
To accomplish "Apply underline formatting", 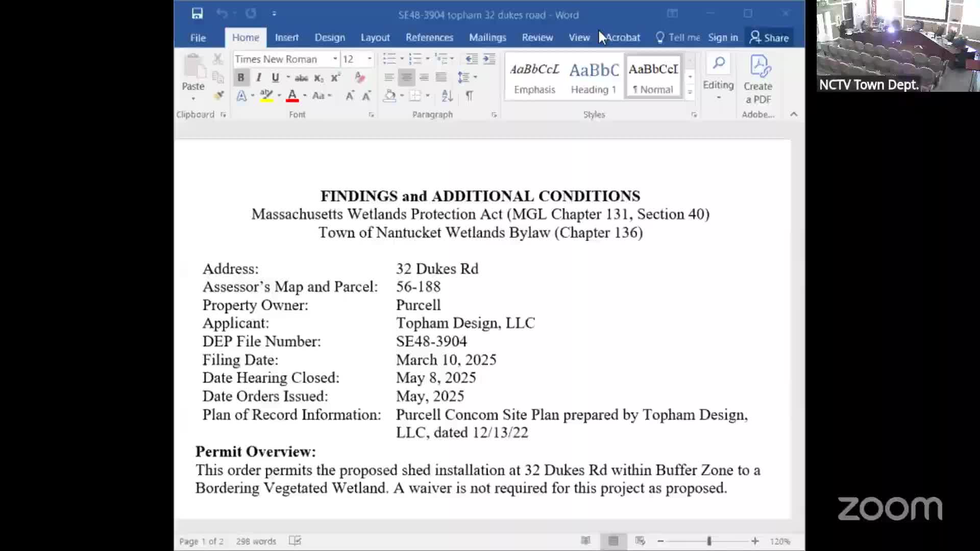I will 275,77.
